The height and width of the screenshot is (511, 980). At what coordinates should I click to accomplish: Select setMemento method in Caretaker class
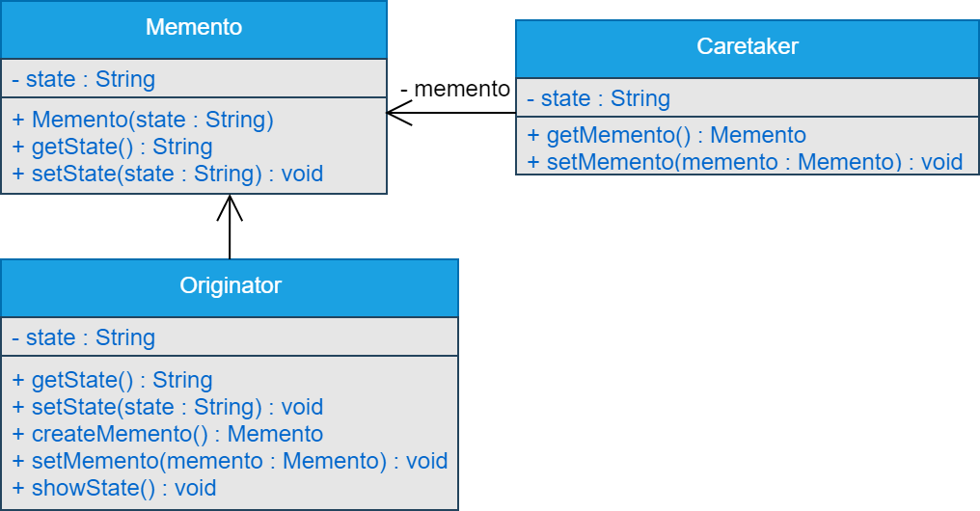(745, 161)
